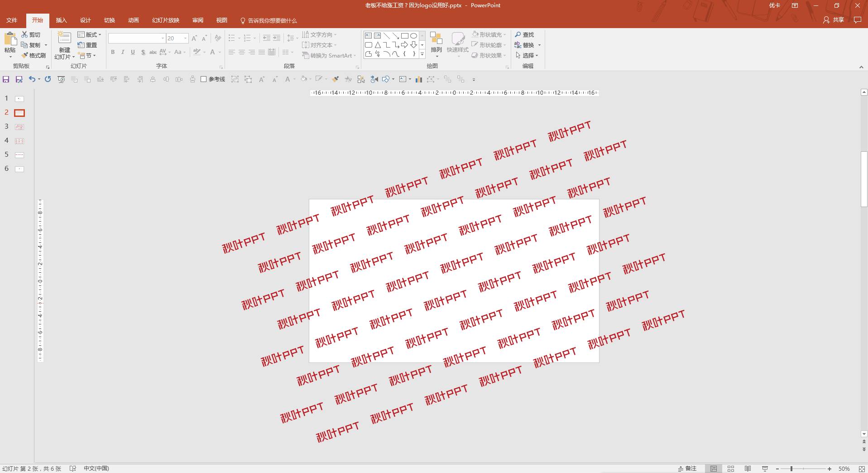Toggle left text alignment
Image resolution: width=868 pixels, height=473 pixels.
pos(232,52)
